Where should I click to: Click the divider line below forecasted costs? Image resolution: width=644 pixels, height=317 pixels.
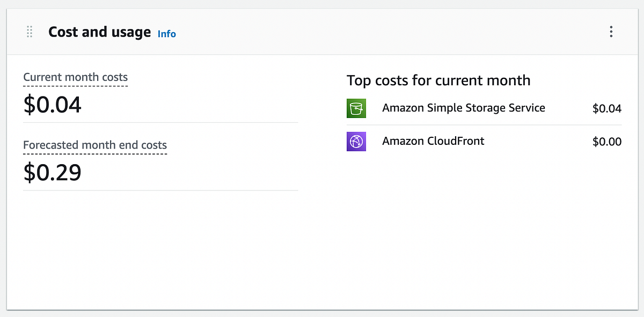(x=161, y=190)
